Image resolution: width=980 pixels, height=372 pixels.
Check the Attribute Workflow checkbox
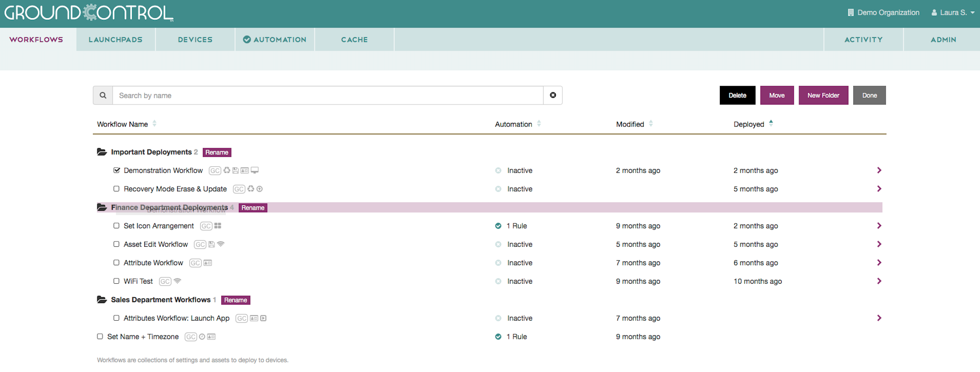(116, 263)
